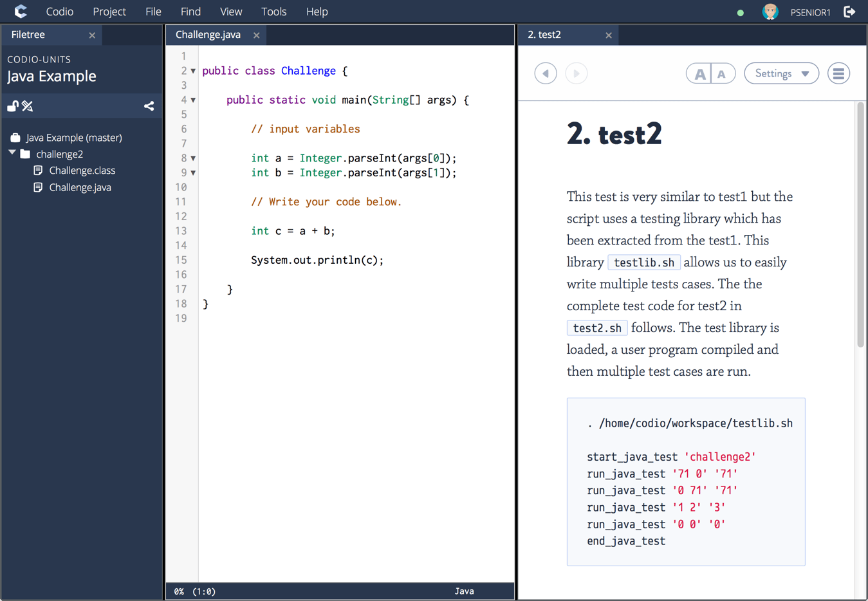Viewport: 868px width, 601px height.
Task: Fold the main method at line 4
Action: [x=193, y=100]
